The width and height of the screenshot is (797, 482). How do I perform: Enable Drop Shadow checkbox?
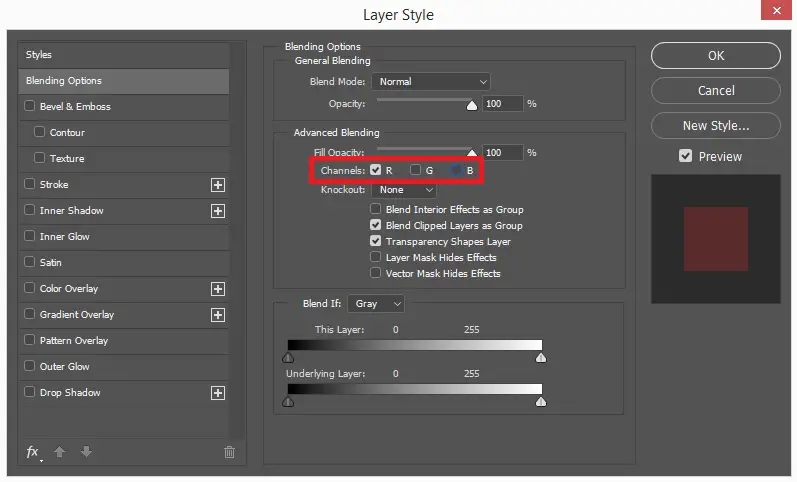pos(29,391)
